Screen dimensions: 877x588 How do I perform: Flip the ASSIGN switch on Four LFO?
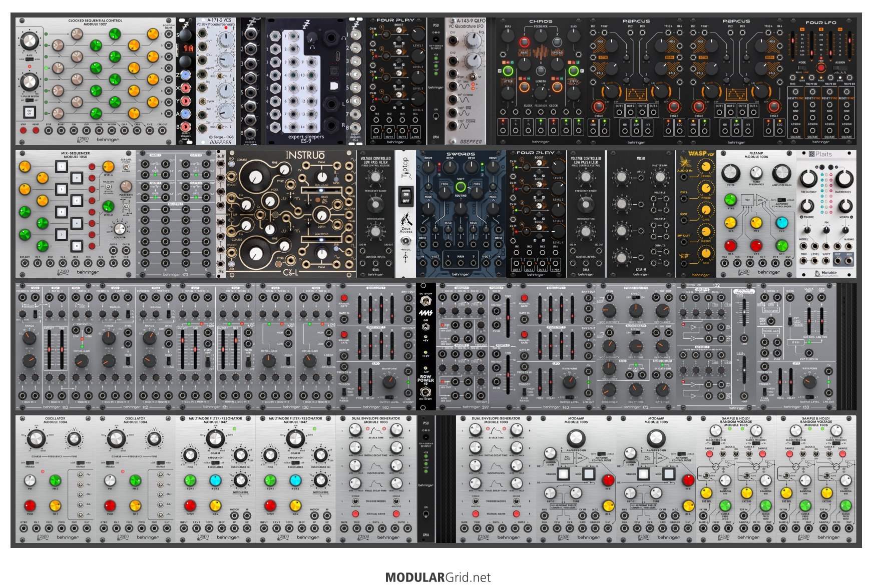[x=839, y=67]
